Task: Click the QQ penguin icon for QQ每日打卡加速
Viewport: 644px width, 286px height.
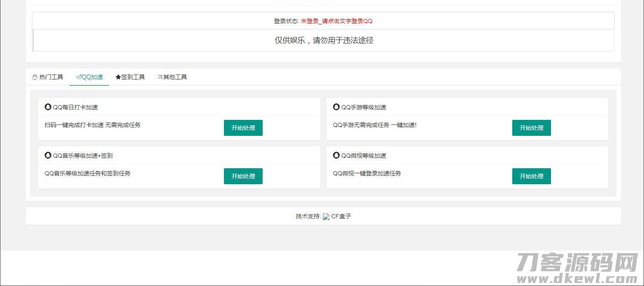Action: pos(48,107)
